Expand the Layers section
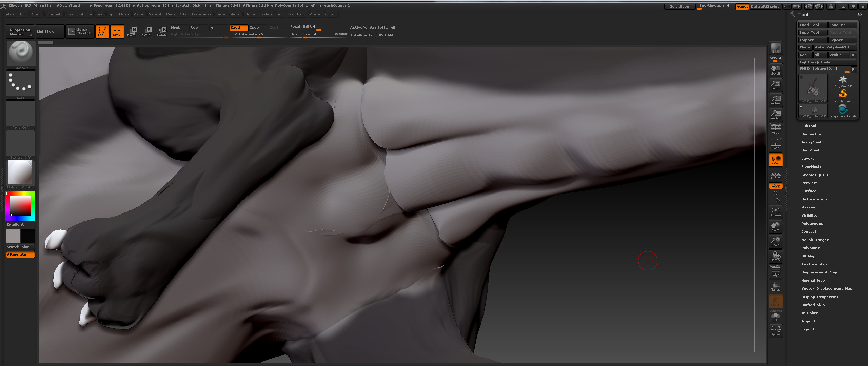The height and width of the screenshot is (366, 868). [x=808, y=158]
